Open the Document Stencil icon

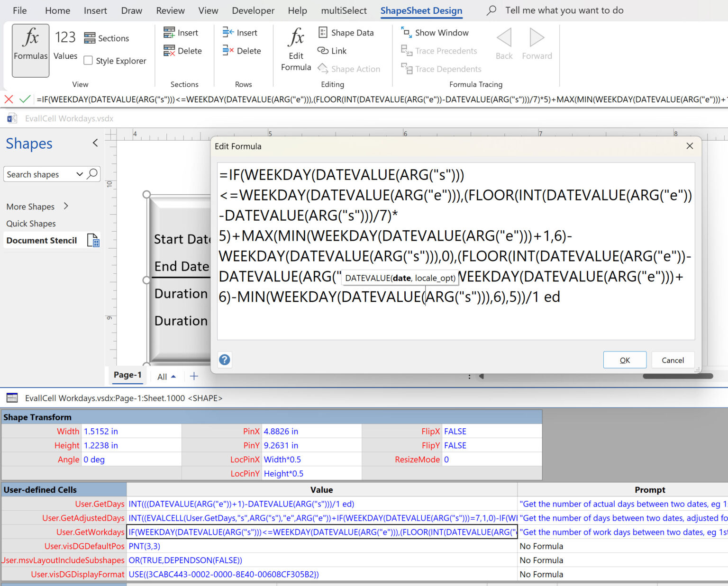(93, 240)
